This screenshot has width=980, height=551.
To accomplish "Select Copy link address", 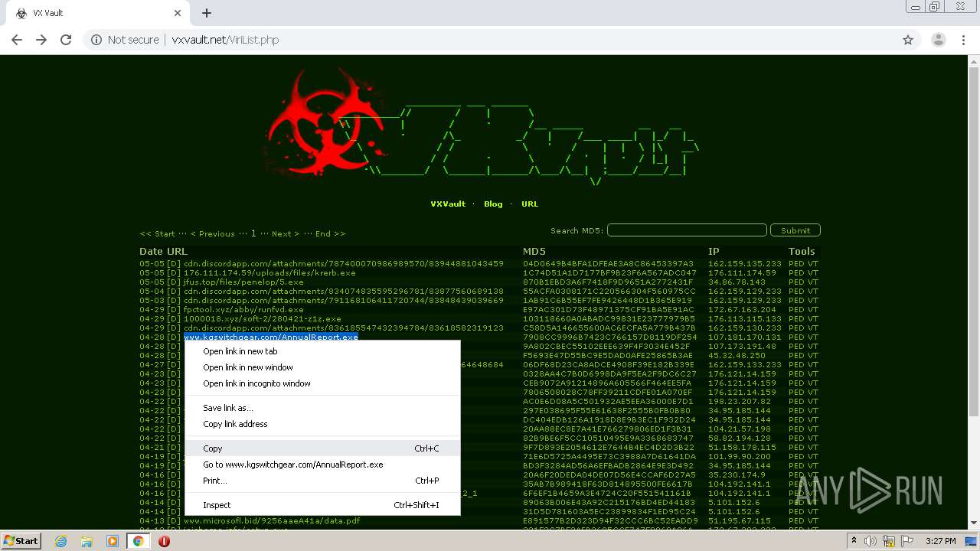I will (322, 424).
